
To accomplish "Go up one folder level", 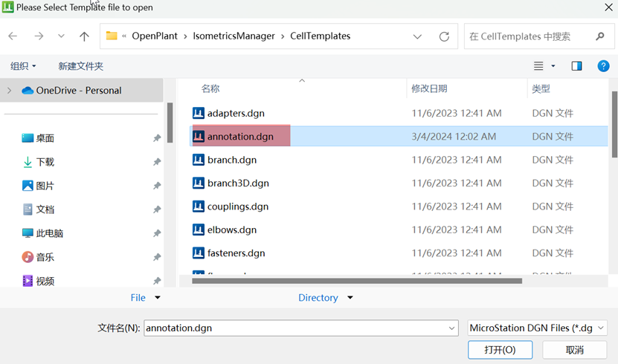I will pos(84,36).
